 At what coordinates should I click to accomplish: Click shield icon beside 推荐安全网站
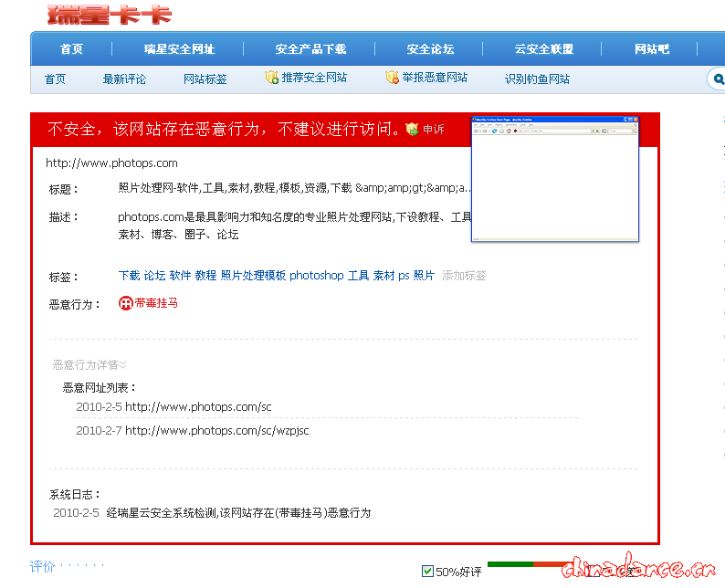click(x=271, y=78)
